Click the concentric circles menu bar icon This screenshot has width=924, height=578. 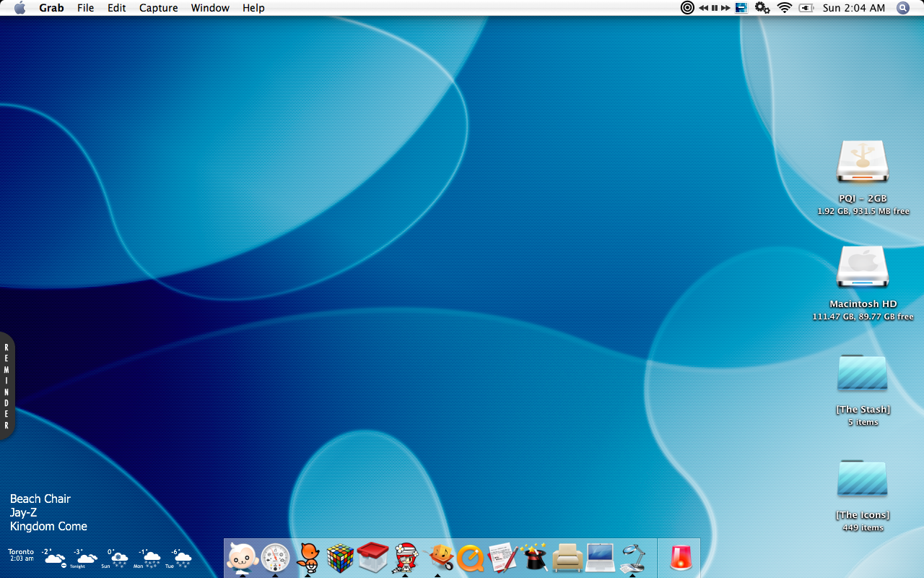coord(687,8)
